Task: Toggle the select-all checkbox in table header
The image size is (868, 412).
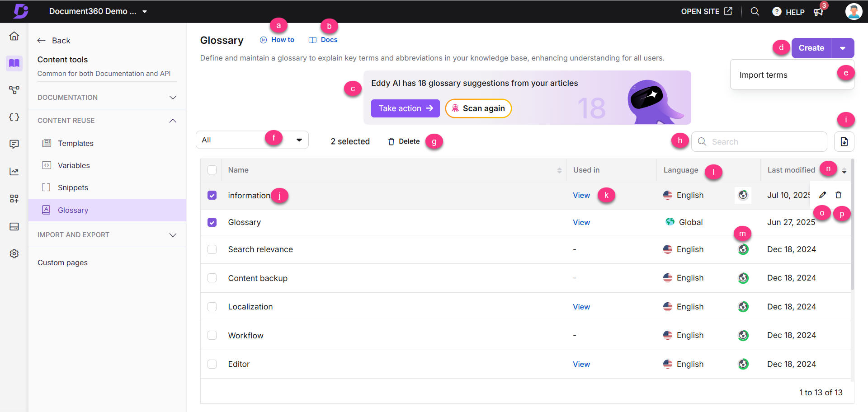Action: (212, 170)
